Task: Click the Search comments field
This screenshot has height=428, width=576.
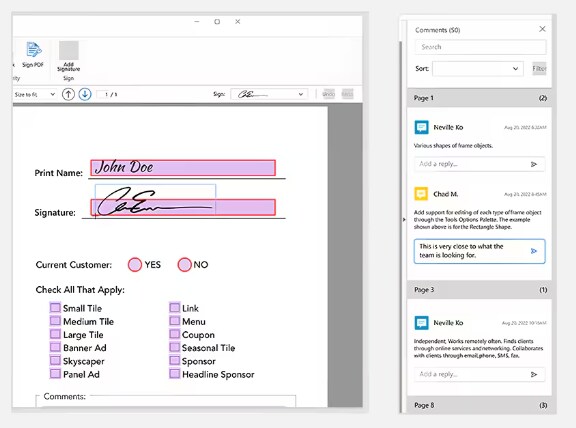Action: 480,47
